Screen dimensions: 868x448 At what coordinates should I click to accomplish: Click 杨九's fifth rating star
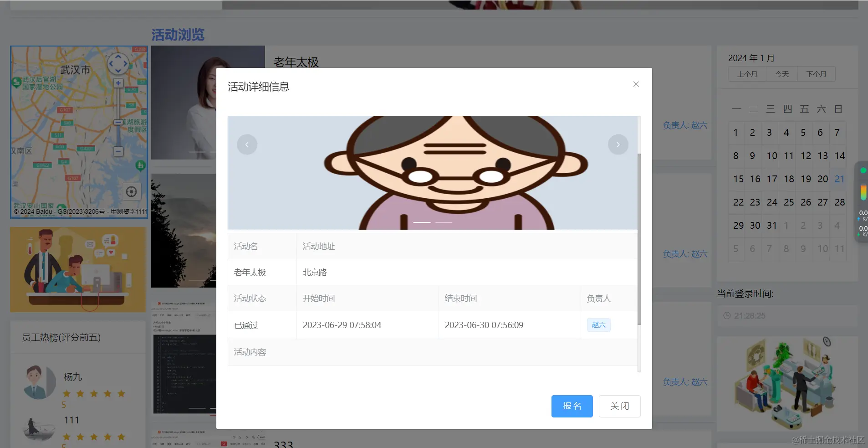click(x=121, y=394)
